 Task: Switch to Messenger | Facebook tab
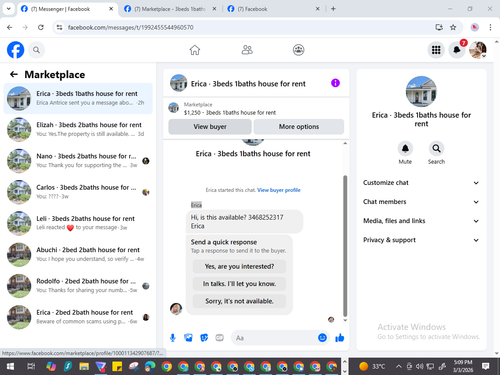pyautogui.click(x=67, y=9)
